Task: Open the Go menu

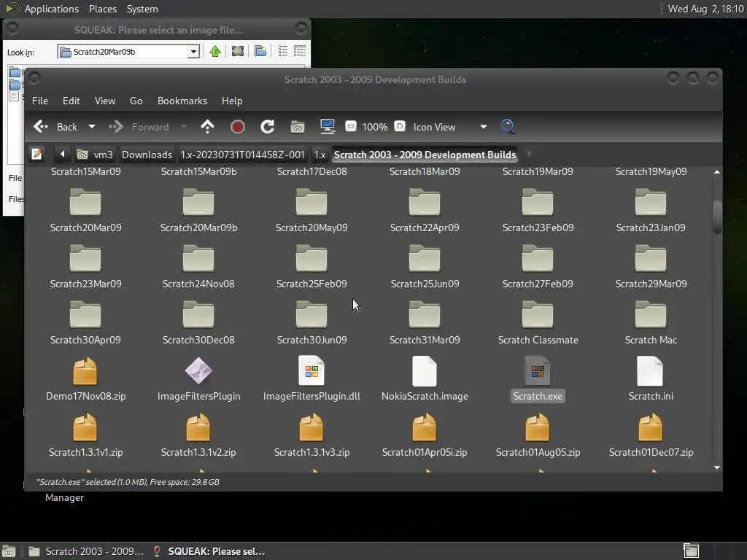Action: (x=136, y=101)
